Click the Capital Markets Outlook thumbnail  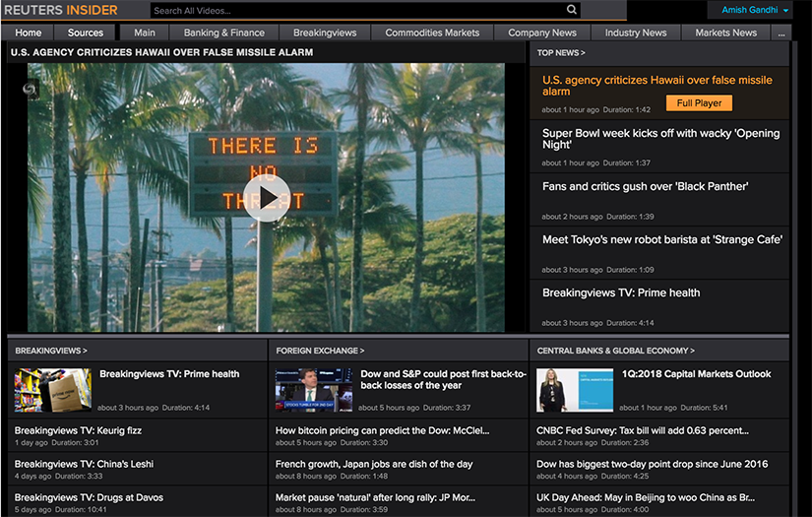click(x=575, y=390)
